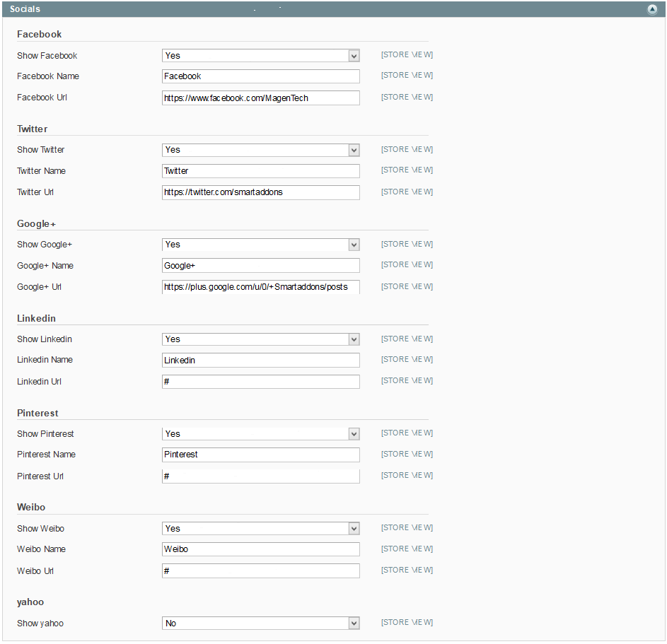Edit the Facebook Url field
Image resolution: width=667 pixels, height=644 pixels.
coord(261,98)
